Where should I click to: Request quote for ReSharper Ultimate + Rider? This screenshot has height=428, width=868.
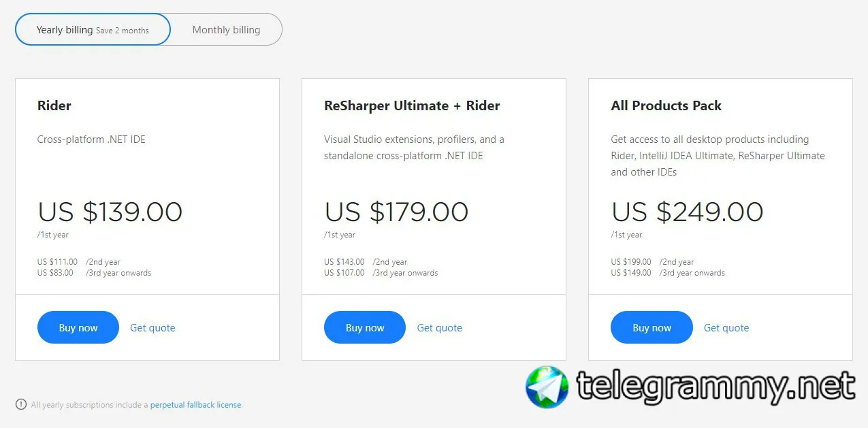439,328
